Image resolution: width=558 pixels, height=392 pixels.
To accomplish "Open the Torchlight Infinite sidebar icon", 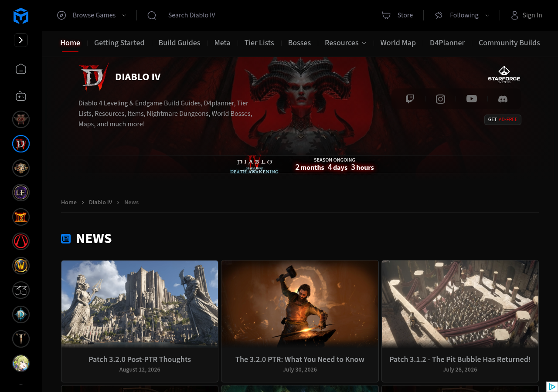I will 21,339.
